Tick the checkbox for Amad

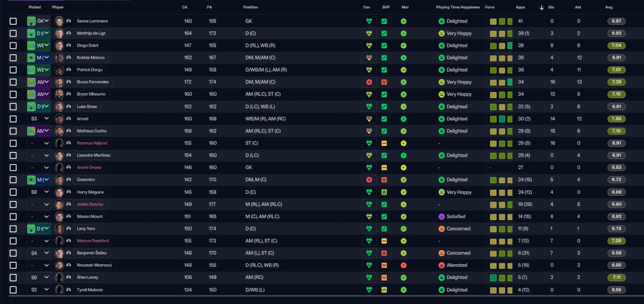(x=13, y=119)
